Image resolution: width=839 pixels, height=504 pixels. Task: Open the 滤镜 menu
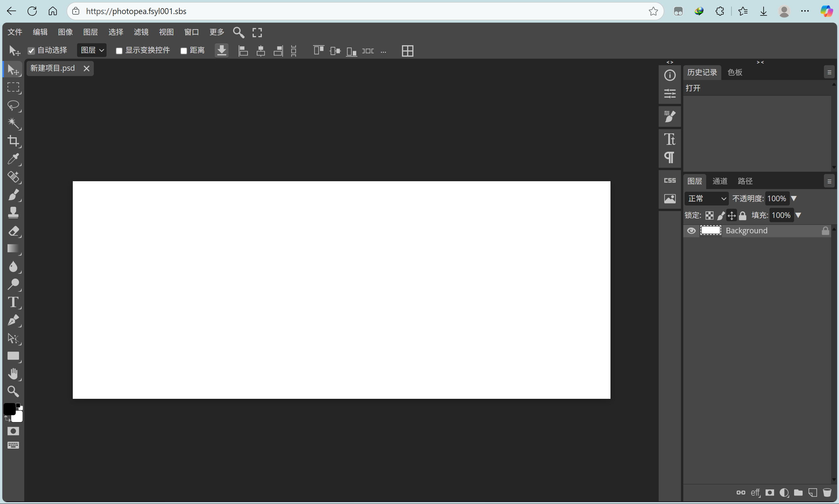pyautogui.click(x=141, y=32)
